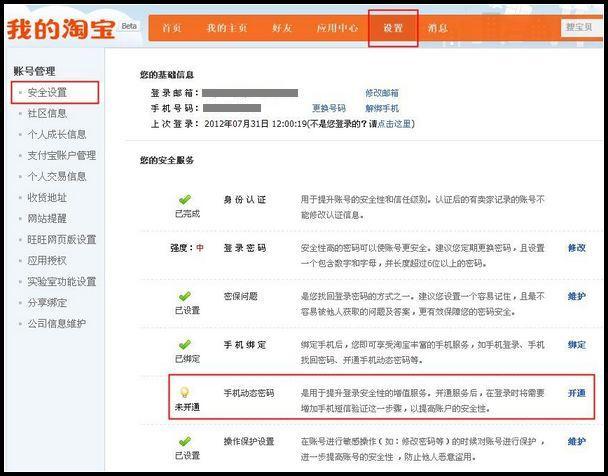Click 开通 for 手机动态密码
Image resolution: width=608 pixels, height=476 pixels.
[x=576, y=393]
